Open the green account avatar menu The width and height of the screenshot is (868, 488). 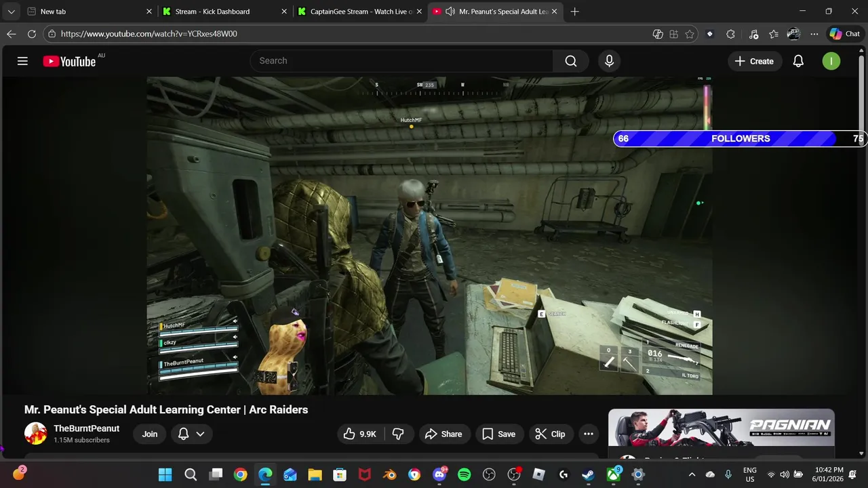tap(831, 61)
